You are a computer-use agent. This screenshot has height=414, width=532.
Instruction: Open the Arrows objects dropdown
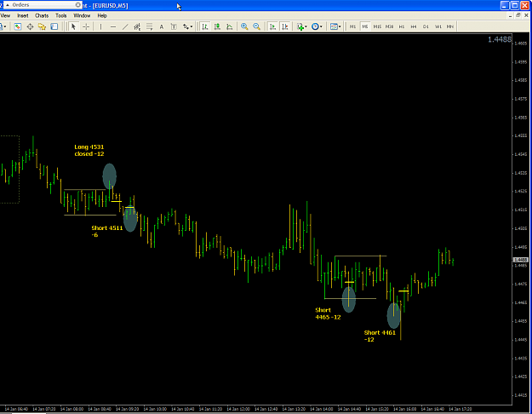(x=187, y=26)
